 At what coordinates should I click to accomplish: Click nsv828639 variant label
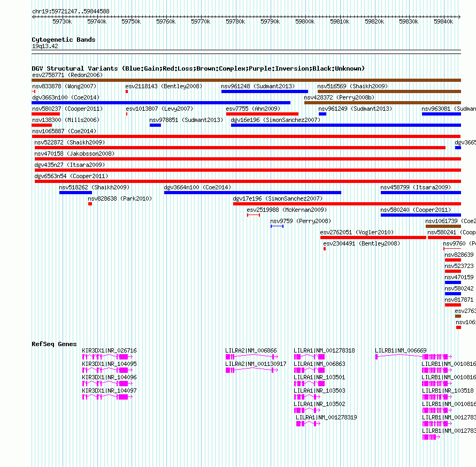(x=459, y=255)
